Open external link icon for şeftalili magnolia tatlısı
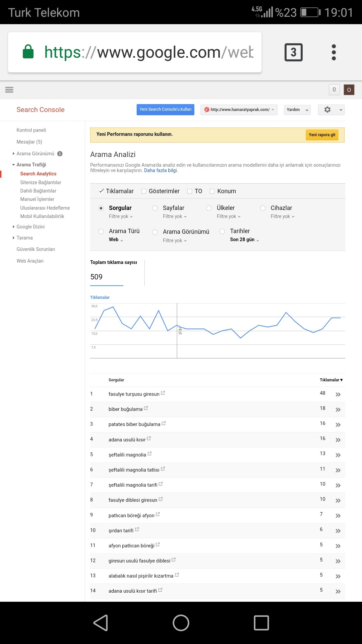The image size is (362, 644). [x=163, y=469]
